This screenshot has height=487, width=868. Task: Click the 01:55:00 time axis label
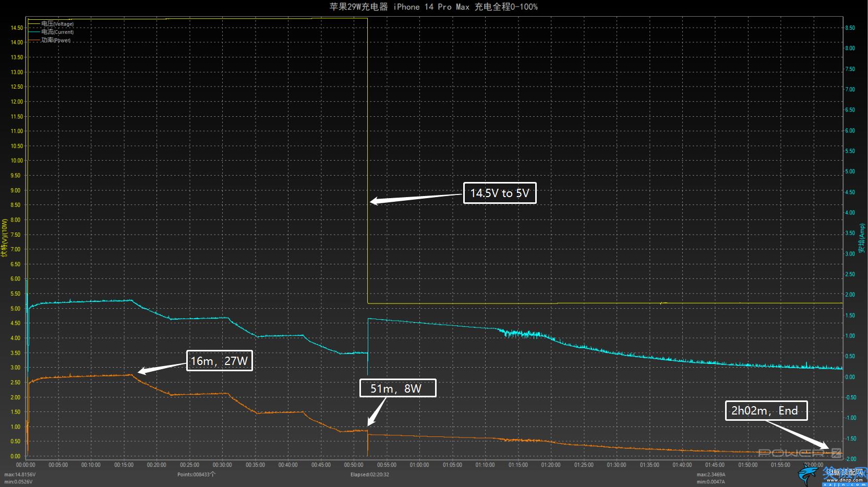click(x=781, y=465)
